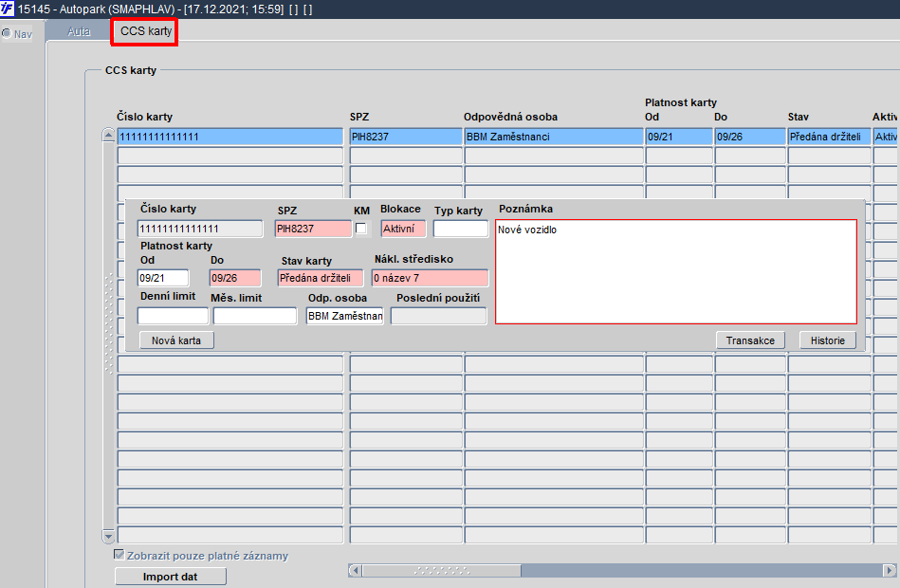Toggle the KM checkbox
Image resolution: width=900 pixels, height=588 pixels.
pyautogui.click(x=361, y=229)
